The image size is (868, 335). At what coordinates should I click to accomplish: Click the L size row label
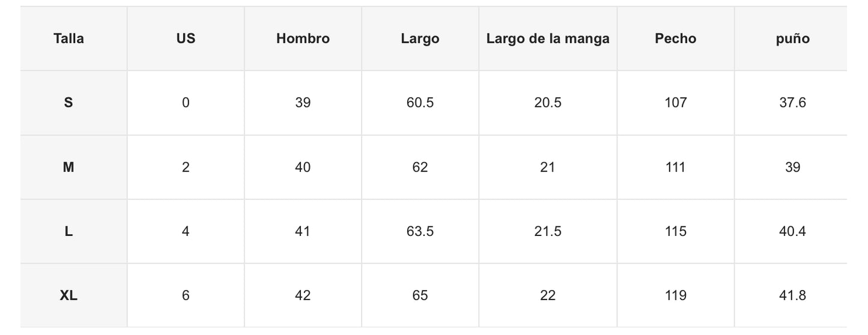tap(68, 232)
